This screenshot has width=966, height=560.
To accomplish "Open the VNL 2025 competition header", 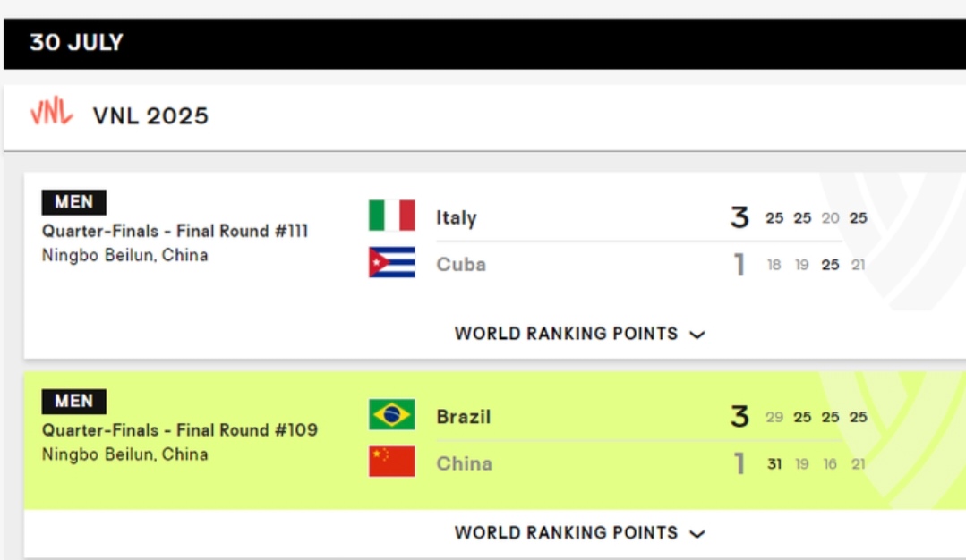I will pos(150,115).
